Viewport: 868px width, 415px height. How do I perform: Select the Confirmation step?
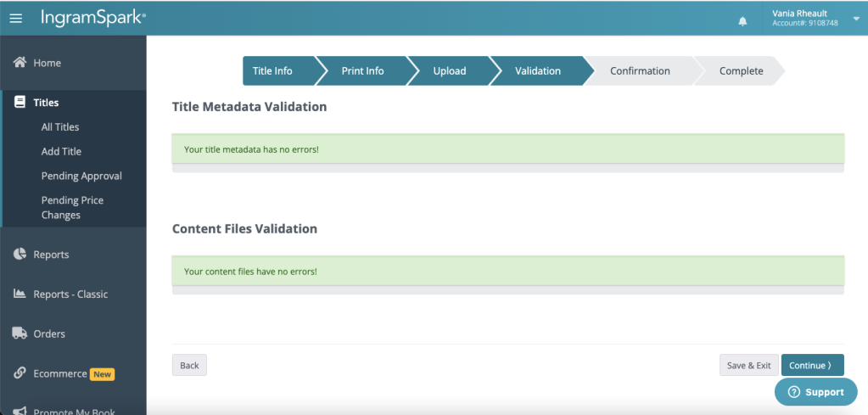(x=640, y=71)
